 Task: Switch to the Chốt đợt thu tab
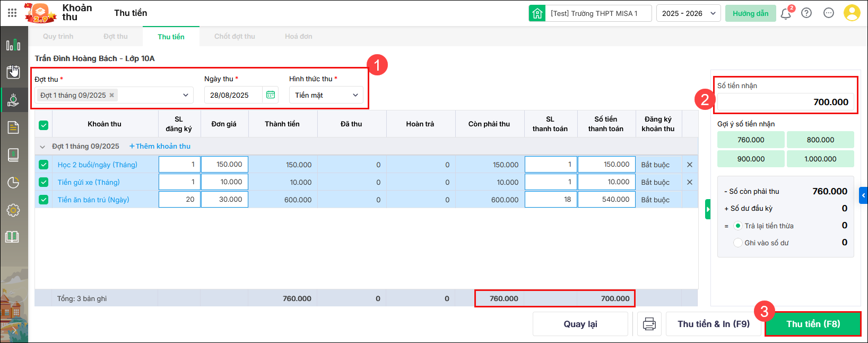pyautogui.click(x=235, y=37)
